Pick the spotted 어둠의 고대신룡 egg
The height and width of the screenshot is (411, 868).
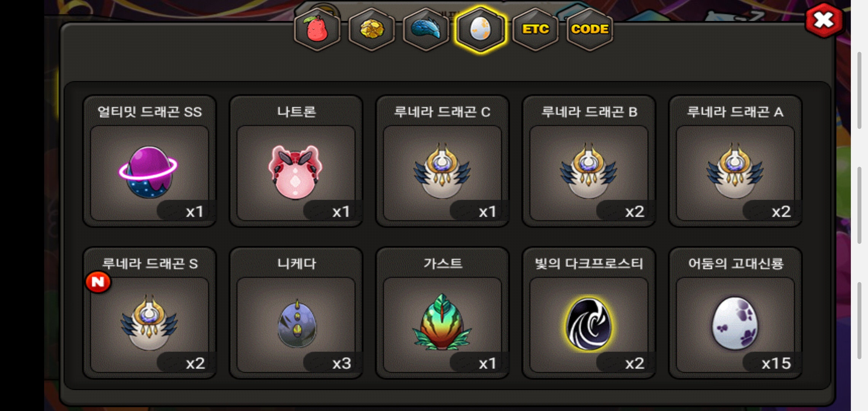735,313
